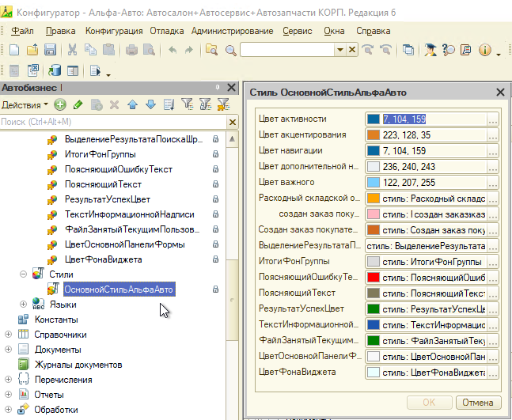Open the Файл menu
This screenshot has height=420, width=512.
22,31
